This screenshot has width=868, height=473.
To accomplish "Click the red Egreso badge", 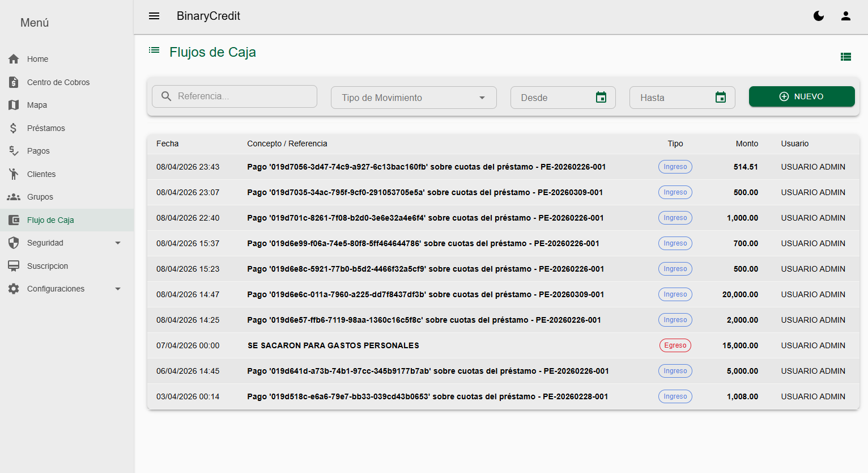I will point(675,345).
